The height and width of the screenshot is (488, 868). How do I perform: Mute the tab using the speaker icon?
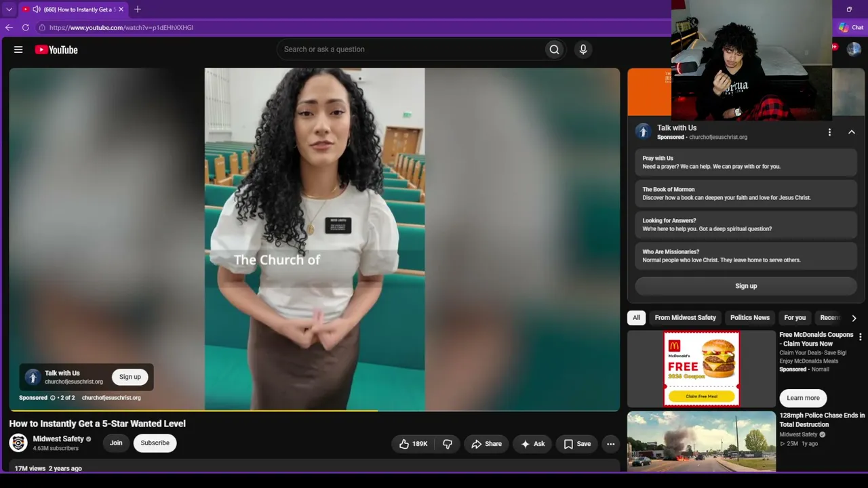(36, 9)
